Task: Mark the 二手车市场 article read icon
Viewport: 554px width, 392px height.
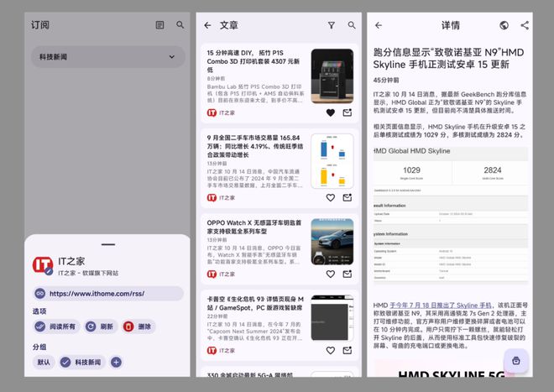Action: [x=348, y=197]
